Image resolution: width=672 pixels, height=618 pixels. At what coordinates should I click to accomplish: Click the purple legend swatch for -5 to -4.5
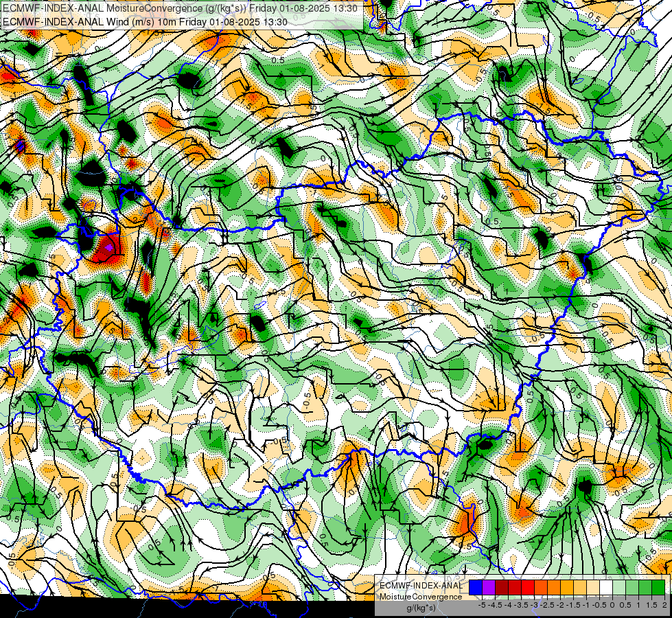(x=489, y=588)
